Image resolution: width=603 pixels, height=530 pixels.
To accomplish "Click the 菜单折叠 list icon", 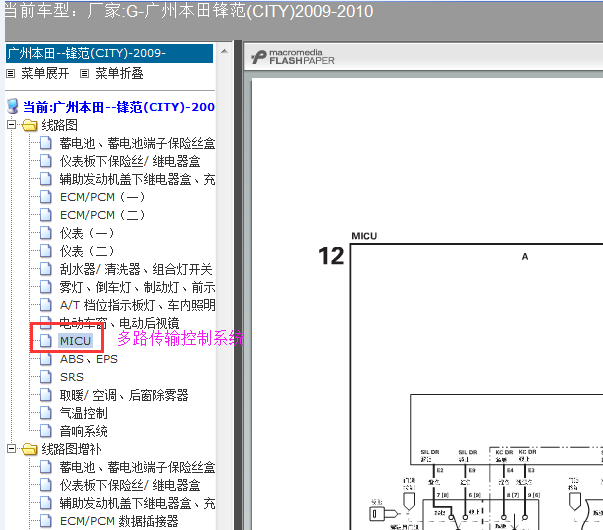I will coord(85,73).
